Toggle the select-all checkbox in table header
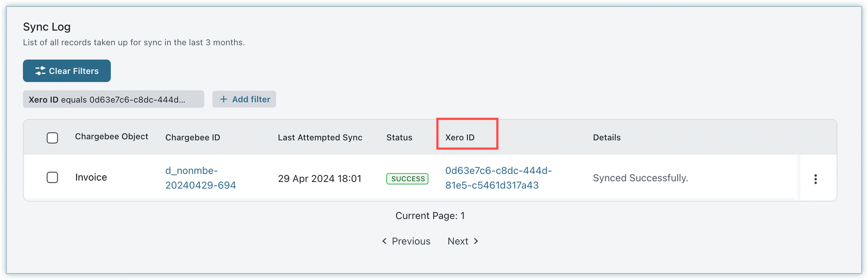This screenshot has width=868, height=280. point(52,138)
